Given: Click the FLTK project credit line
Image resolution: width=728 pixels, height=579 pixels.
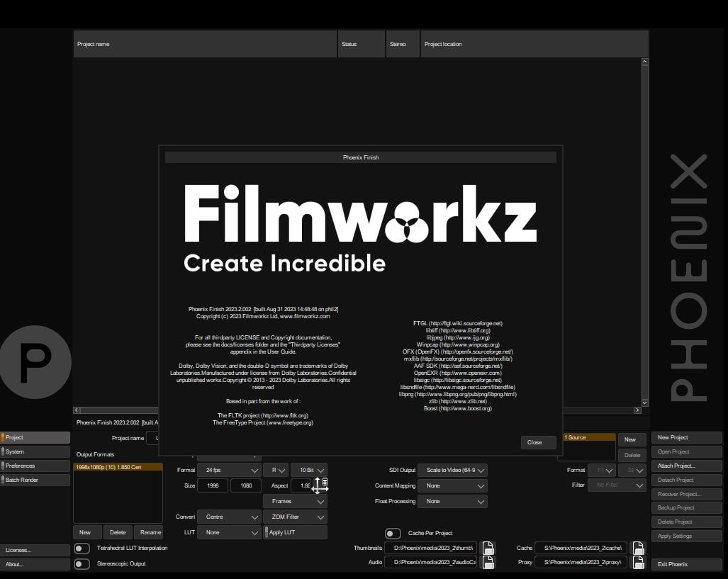Looking at the screenshot, I should (x=263, y=415).
